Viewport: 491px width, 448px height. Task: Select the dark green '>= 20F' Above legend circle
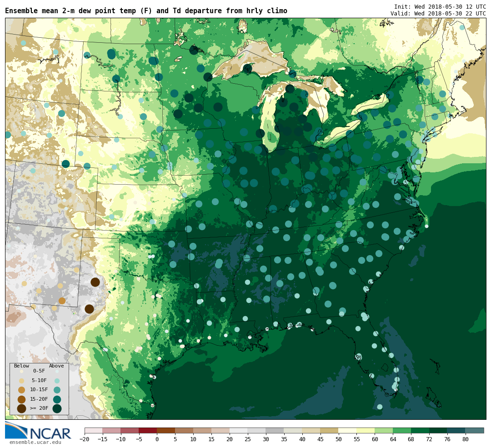[57, 408]
